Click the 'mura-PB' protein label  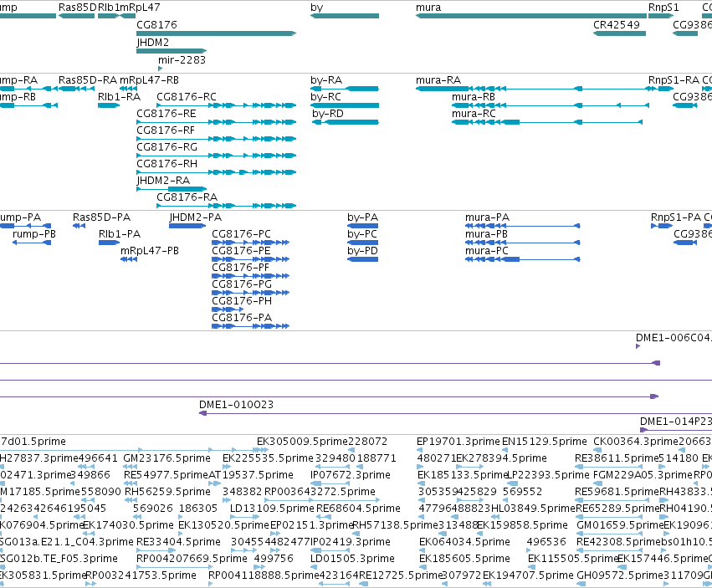click(x=486, y=234)
